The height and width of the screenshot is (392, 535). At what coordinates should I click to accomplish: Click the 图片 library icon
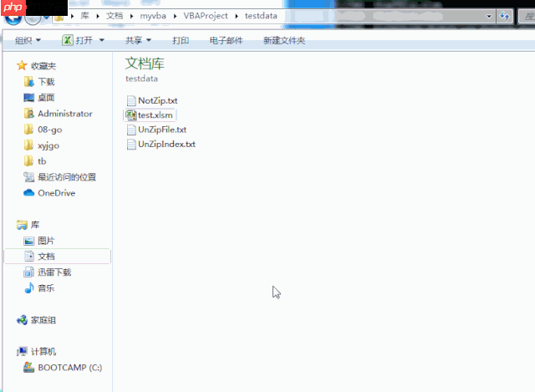29,241
